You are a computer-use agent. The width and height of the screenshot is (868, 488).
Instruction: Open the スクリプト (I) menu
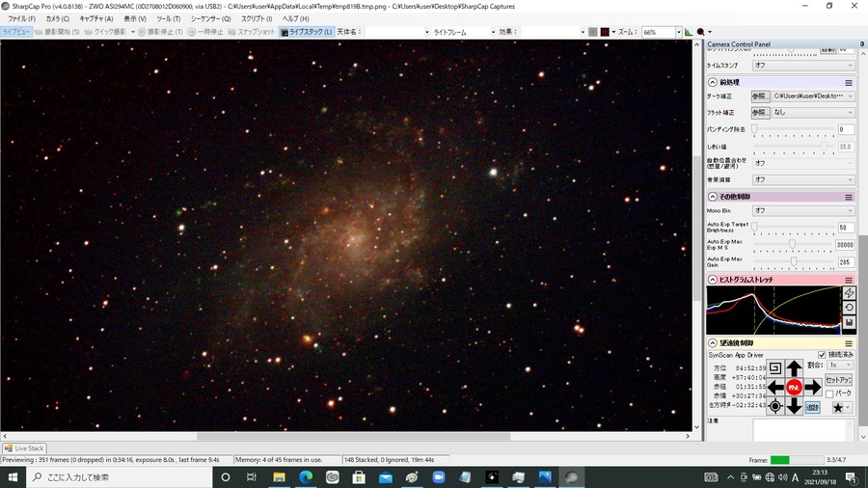click(x=257, y=19)
